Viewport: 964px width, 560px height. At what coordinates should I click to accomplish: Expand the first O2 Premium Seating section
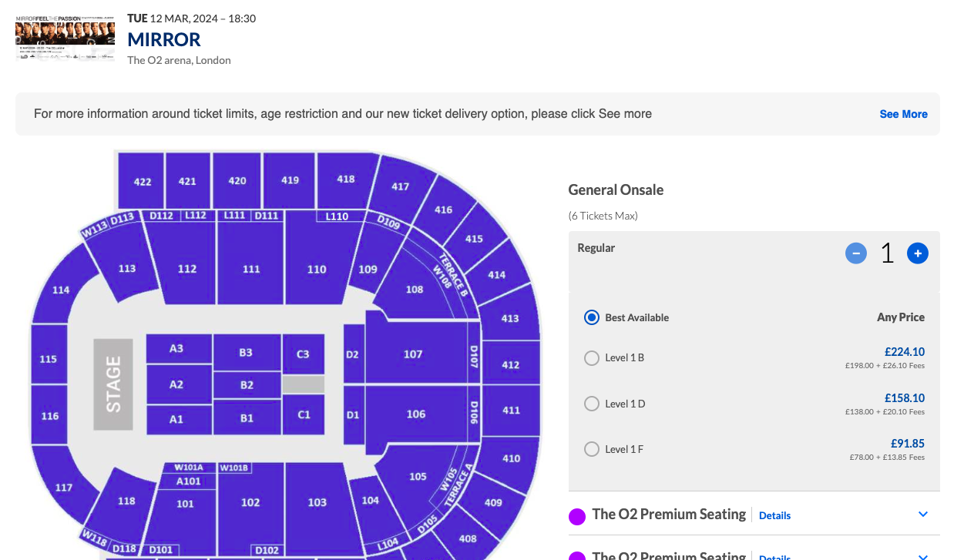(x=923, y=515)
